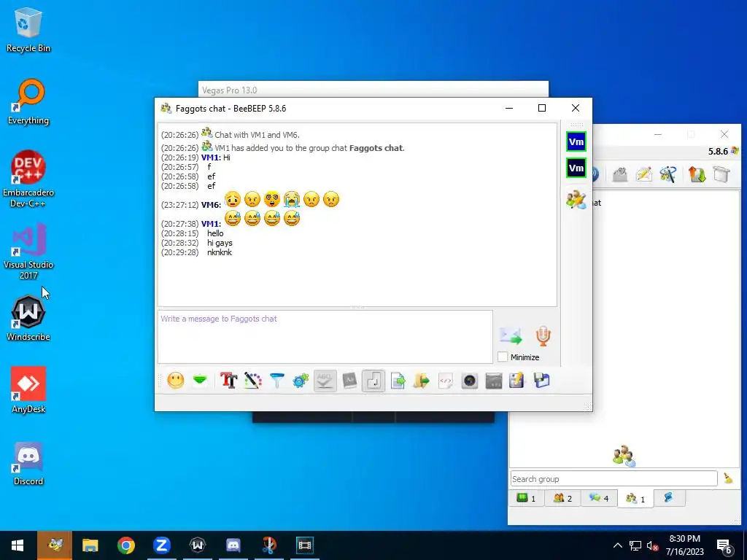Select Windscribe desktop shortcut
The height and width of the screenshot is (560, 747).
(28, 318)
